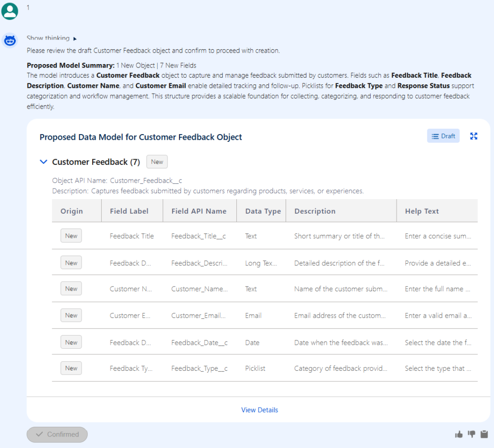This screenshot has height=448, width=494.
Task: Give thumbs down feedback
Action: (471, 434)
